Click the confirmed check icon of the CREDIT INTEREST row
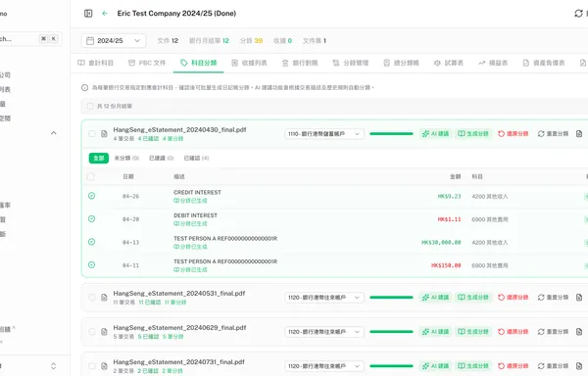This screenshot has height=376, width=588. pyautogui.click(x=91, y=196)
